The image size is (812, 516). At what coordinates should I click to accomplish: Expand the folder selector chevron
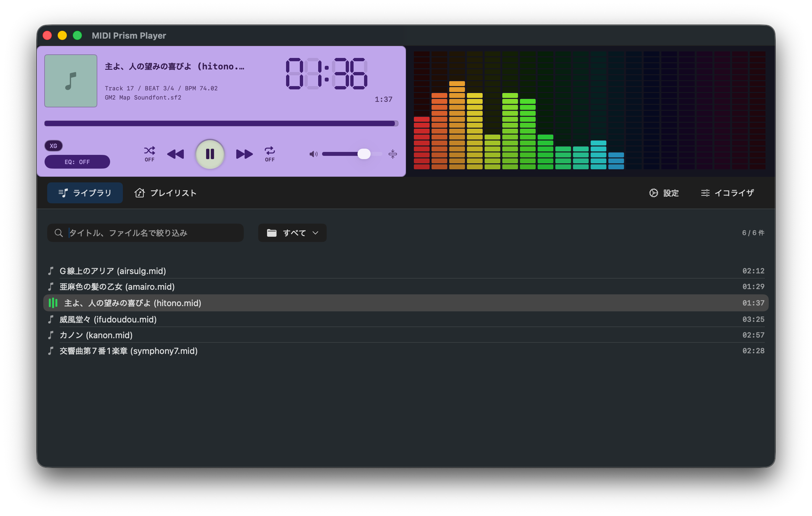pos(316,232)
